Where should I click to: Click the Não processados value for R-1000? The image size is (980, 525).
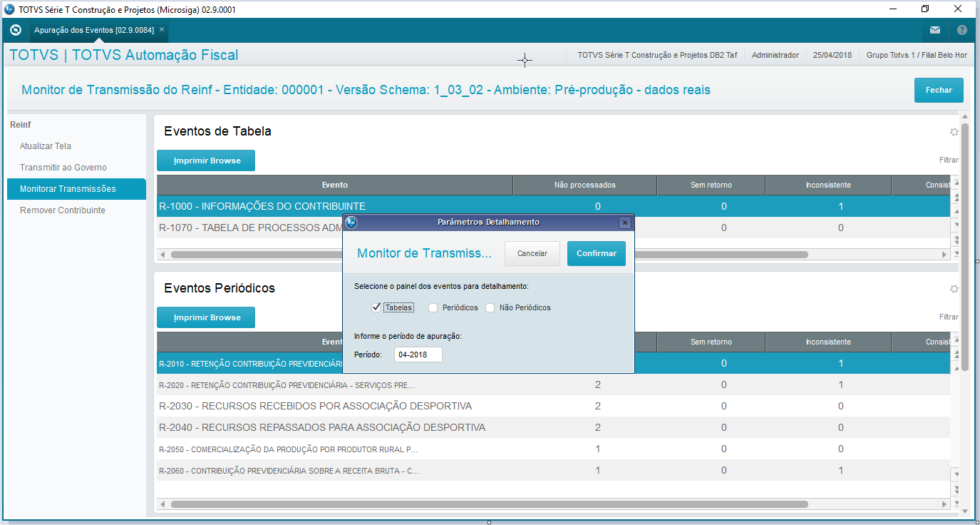tap(597, 207)
